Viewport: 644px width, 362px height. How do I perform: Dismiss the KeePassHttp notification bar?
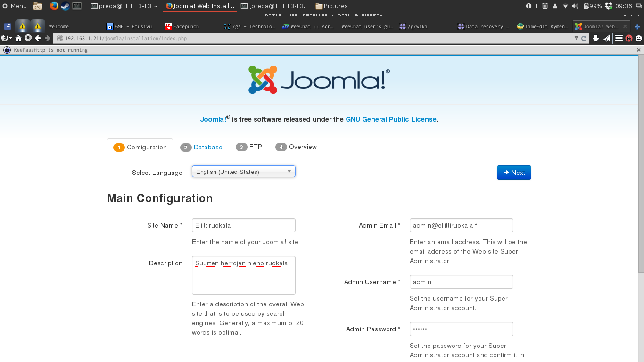[639, 50]
